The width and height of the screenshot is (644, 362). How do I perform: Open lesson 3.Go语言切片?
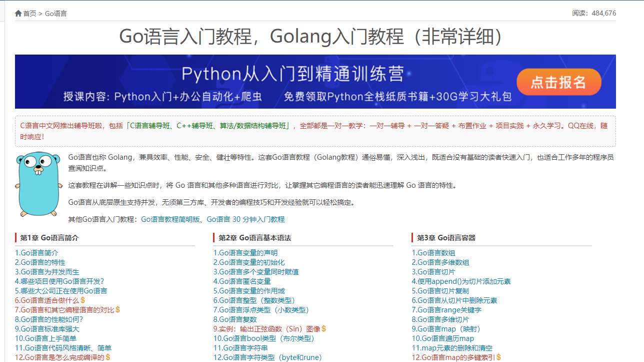433,272
